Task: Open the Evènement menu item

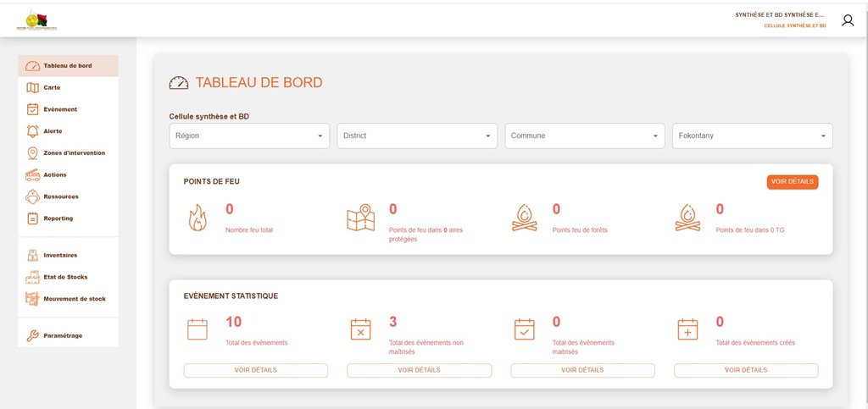Action: click(60, 109)
